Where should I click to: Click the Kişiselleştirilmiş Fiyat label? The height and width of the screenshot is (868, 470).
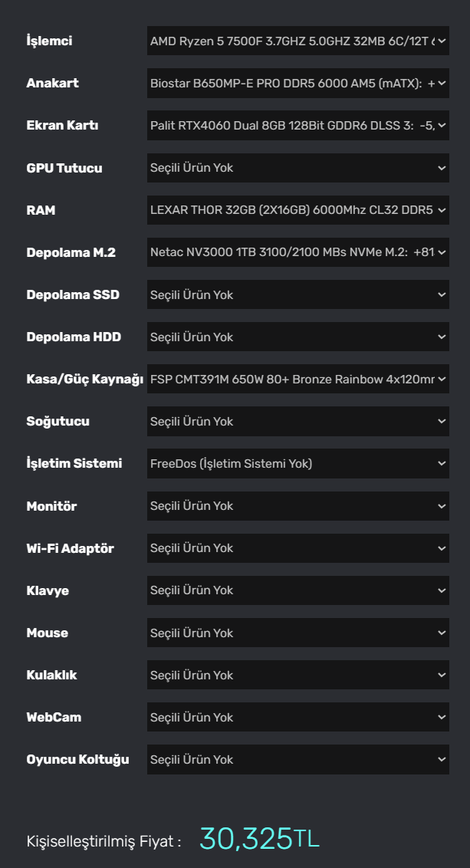click(104, 841)
